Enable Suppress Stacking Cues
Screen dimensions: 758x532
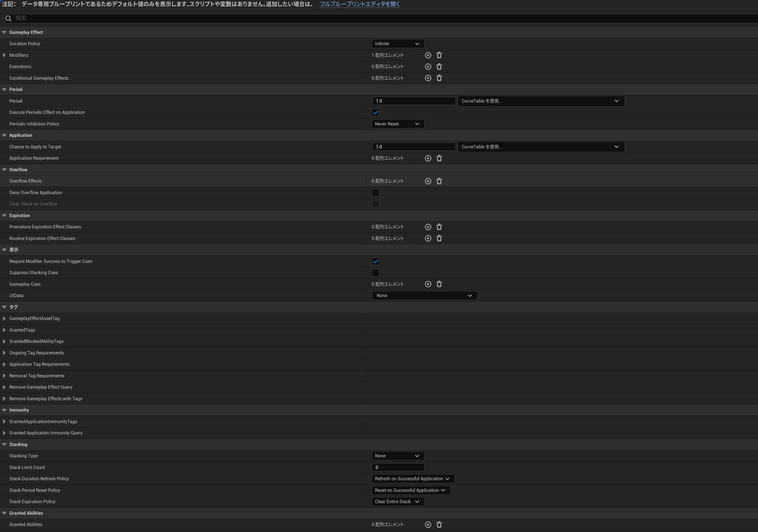375,273
